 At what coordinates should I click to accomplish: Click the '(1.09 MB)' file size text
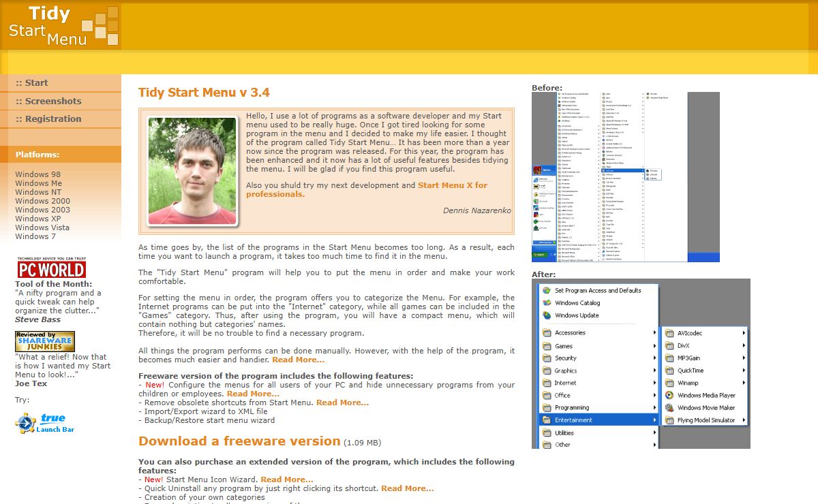tap(362, 443)
